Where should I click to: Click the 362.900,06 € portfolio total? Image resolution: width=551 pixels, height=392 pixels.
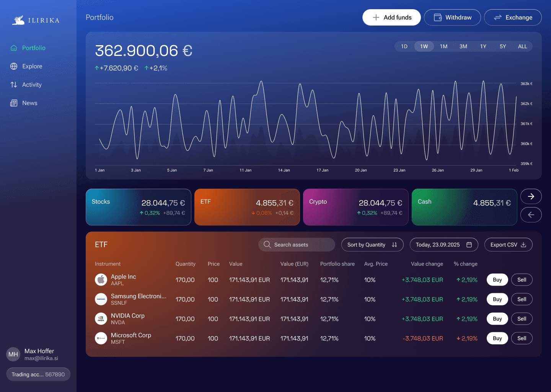pos(144,51)
